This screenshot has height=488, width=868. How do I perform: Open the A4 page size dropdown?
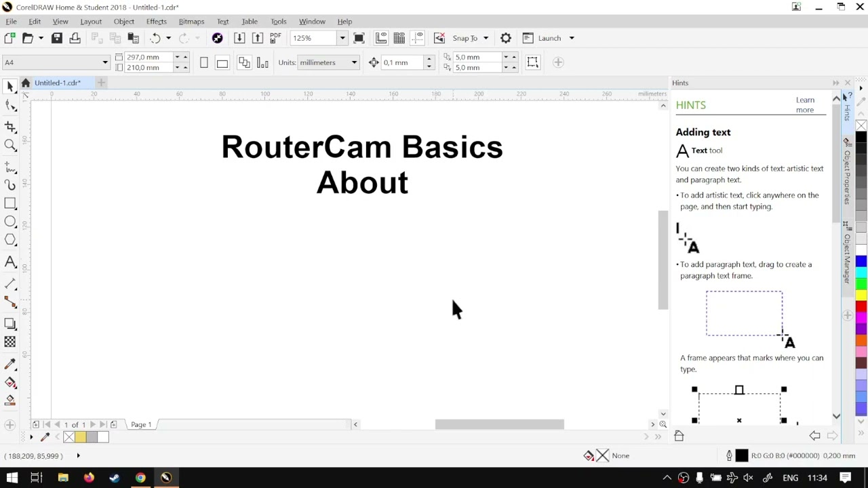pos(105,62)
